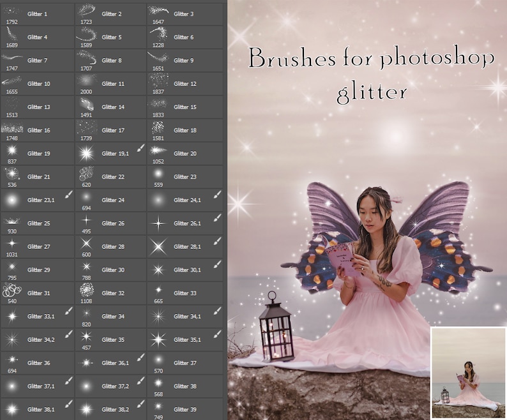Select the Glitter 39 brush
Image resolution: width=507 pixels, height=420 pixels.
[185, 410]
